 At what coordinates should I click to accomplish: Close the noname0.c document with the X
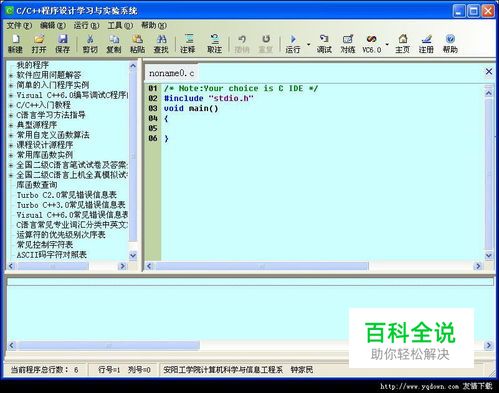tap(489, 71)
